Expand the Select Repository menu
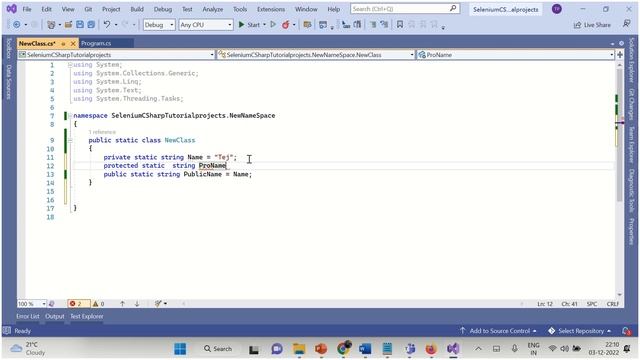Viewport: 640px width, 360px height. click(580, 331)
